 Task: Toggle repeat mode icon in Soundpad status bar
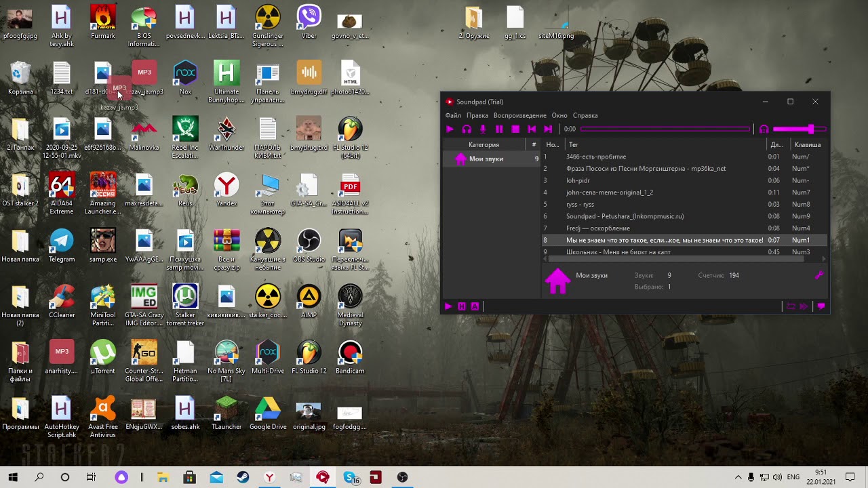tap(791, 306)
